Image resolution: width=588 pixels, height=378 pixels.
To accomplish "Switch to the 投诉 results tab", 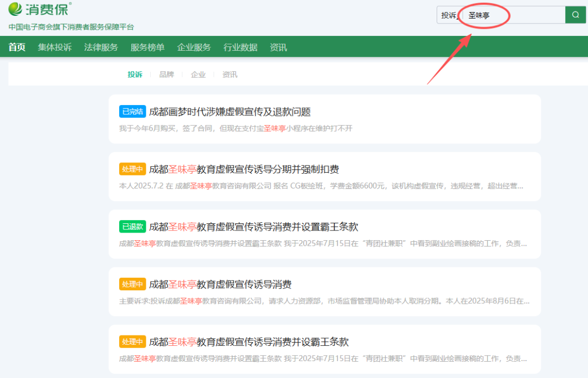I will (x=135, y=75).
